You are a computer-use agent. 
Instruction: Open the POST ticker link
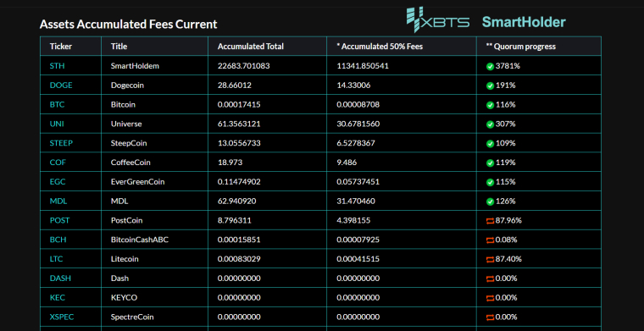tap(59, 220)
